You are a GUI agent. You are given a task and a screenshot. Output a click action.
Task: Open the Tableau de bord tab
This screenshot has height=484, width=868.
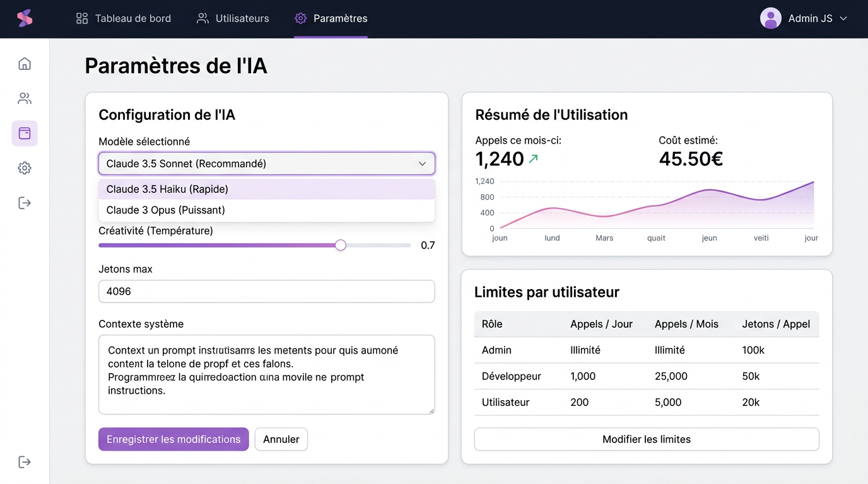click(x=123, y=18)
